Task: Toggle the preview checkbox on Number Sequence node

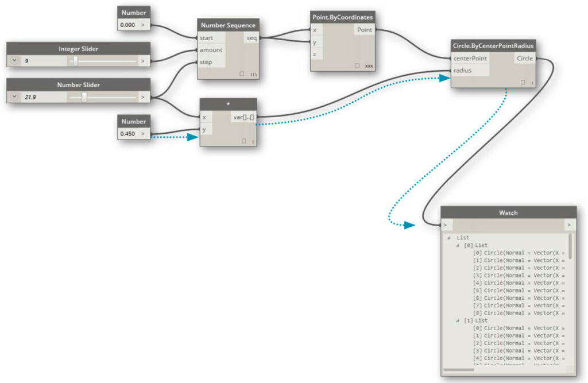Action: coord(242,73)
